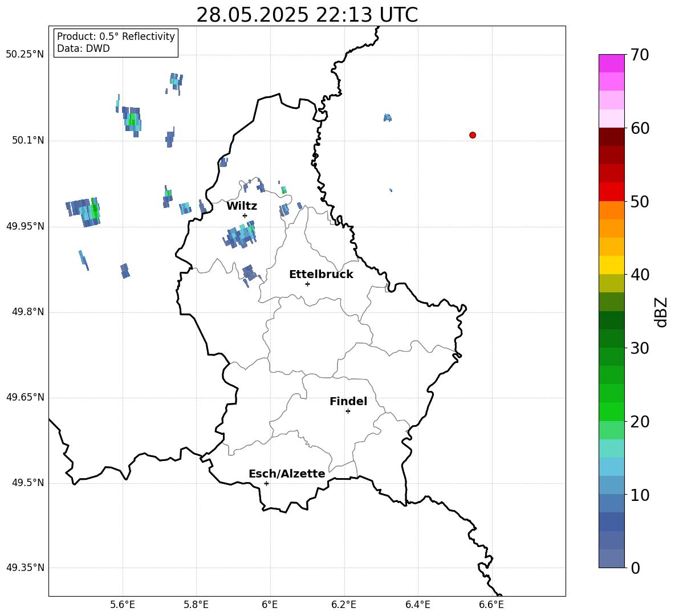This screenshot has width=675, height=616.
Task: Select the Ettelbruck city label
Action: 321,275
